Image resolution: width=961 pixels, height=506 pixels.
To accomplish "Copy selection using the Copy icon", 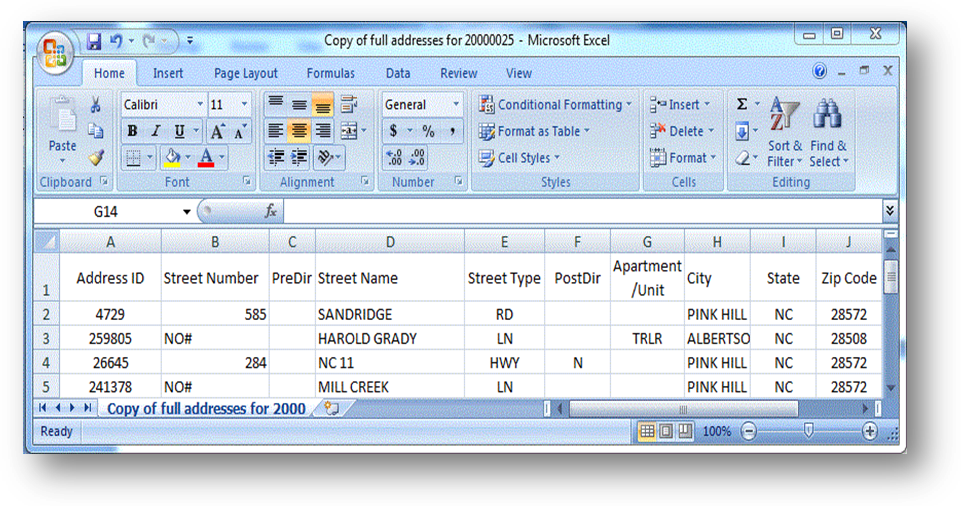I will tap(96, 130).
